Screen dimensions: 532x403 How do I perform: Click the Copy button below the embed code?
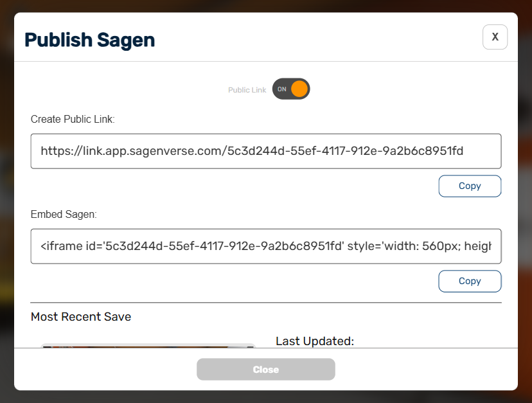pyautogui.click(x=470, y=281)
